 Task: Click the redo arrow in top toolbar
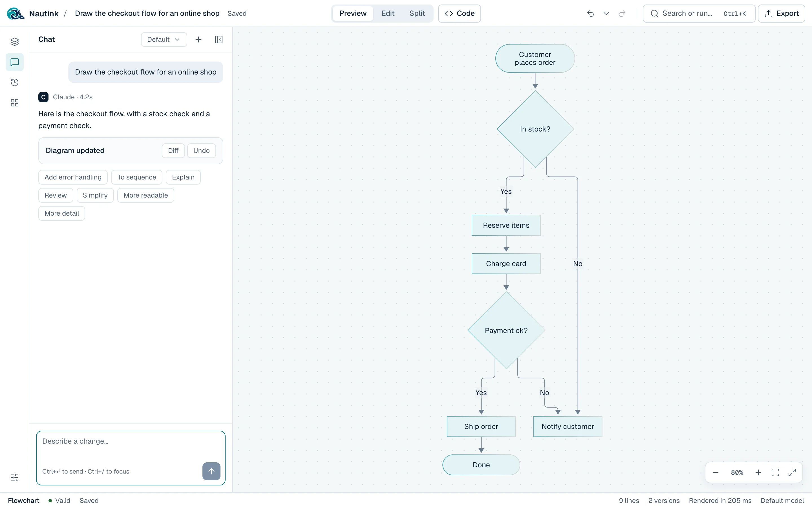tap(622, 14)
